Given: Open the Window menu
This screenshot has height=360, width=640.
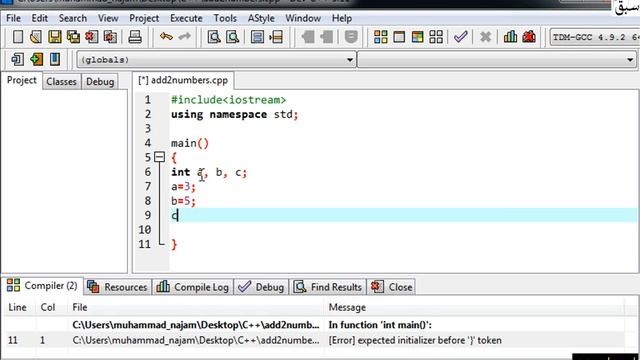Looking at the screenshot, I should 303,18.
